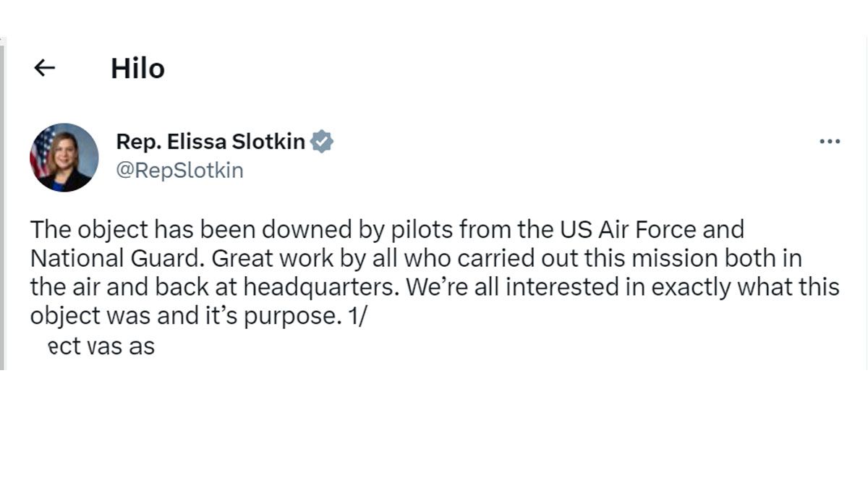The image size is (868, 488).
Task: Open the tweet options via the three-dot icon
Action: tap(829, 142)
